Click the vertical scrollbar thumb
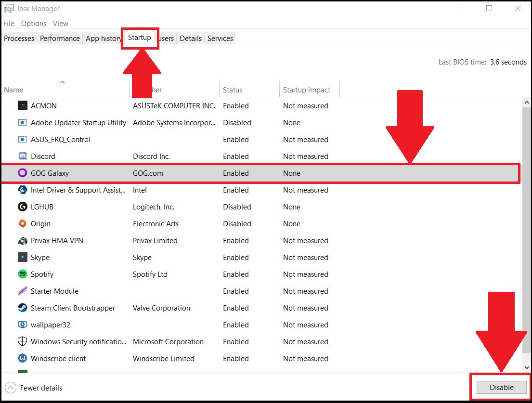Screen dimensions: 532x403 527,229
